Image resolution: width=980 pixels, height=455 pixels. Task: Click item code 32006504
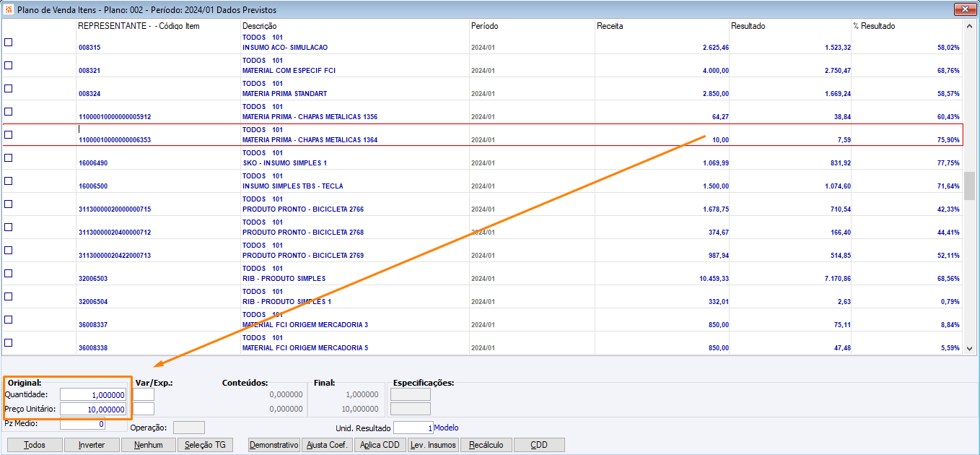pyautogui.click(x=93, y=302)
